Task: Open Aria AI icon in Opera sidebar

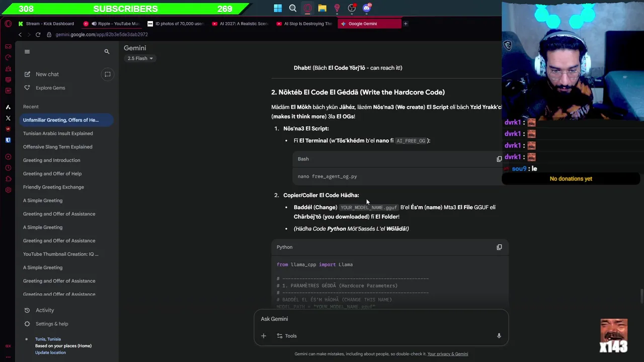Action: [8, 107]
